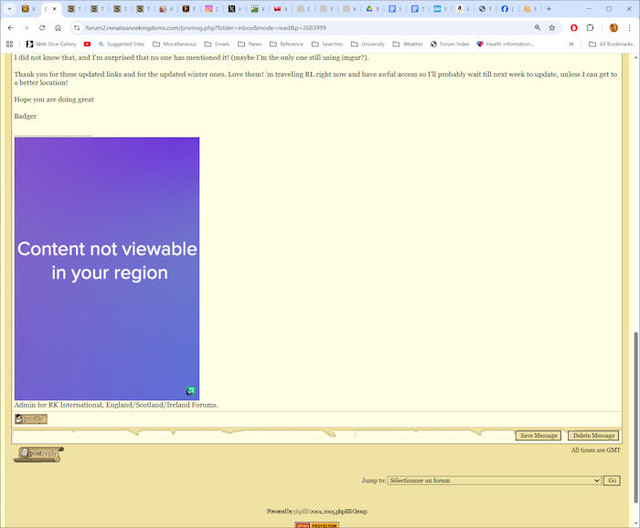Switch to the Amazon tab
This screenshot has width=640, height=528.
click(x=460, y=9)
